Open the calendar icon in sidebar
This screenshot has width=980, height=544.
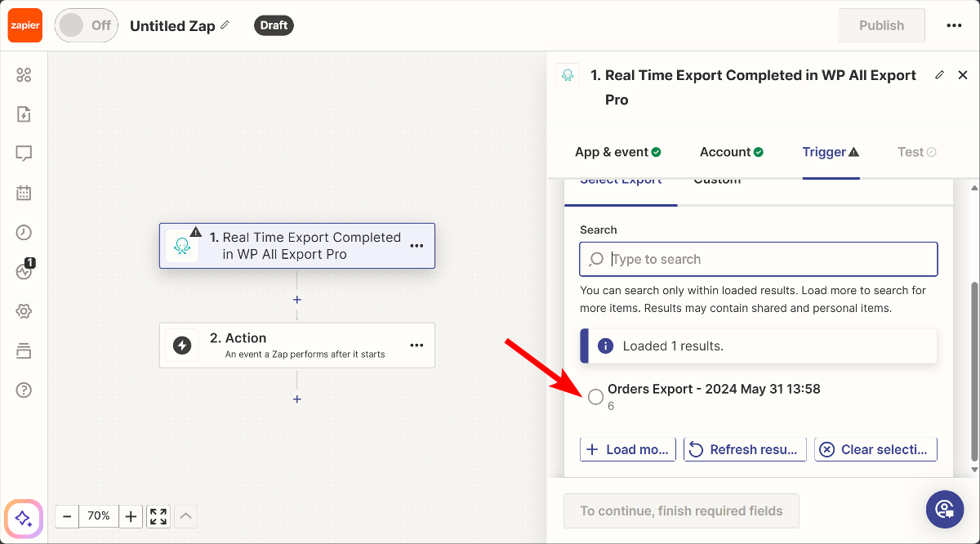[x=24, y=194]
